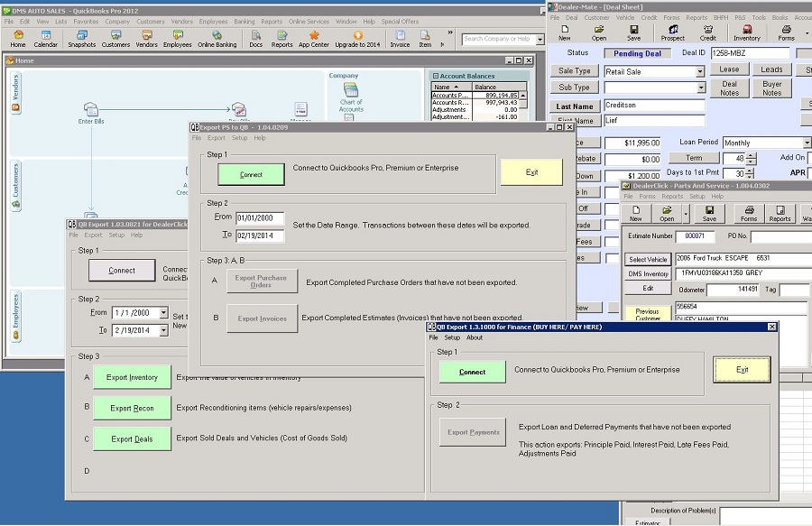Open Docs in QuickBooks icon bar
The image size is (812, 526).
(256, 39)
